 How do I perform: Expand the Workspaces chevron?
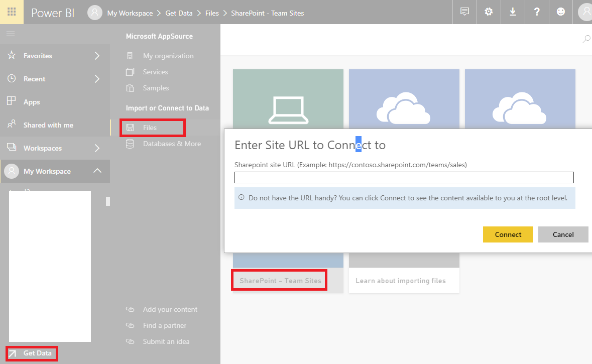[x=97, y=148]
